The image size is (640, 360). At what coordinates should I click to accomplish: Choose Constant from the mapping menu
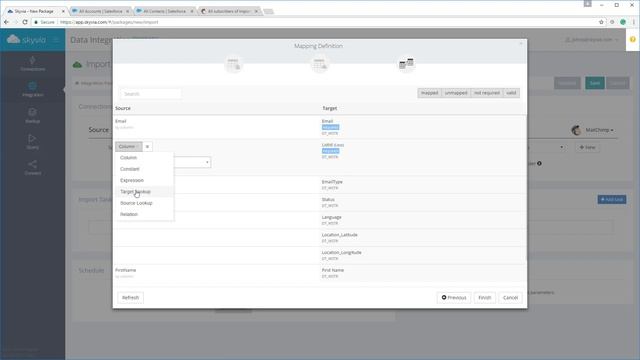130,169
